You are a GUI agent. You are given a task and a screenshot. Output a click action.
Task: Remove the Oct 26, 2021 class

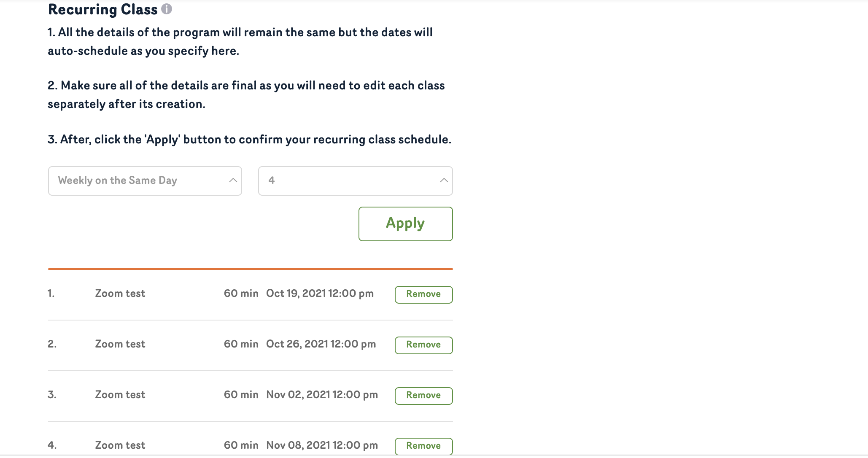click(x=423, y=345)
